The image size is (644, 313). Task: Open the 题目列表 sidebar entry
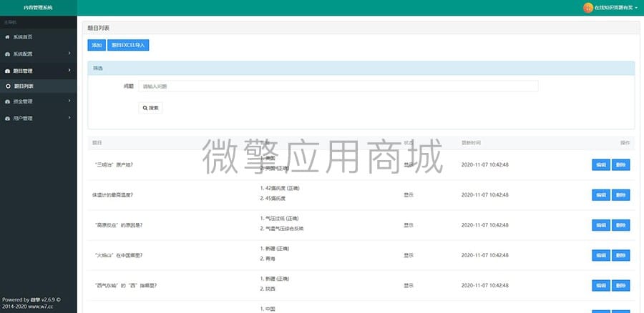[x=38, y=86]
